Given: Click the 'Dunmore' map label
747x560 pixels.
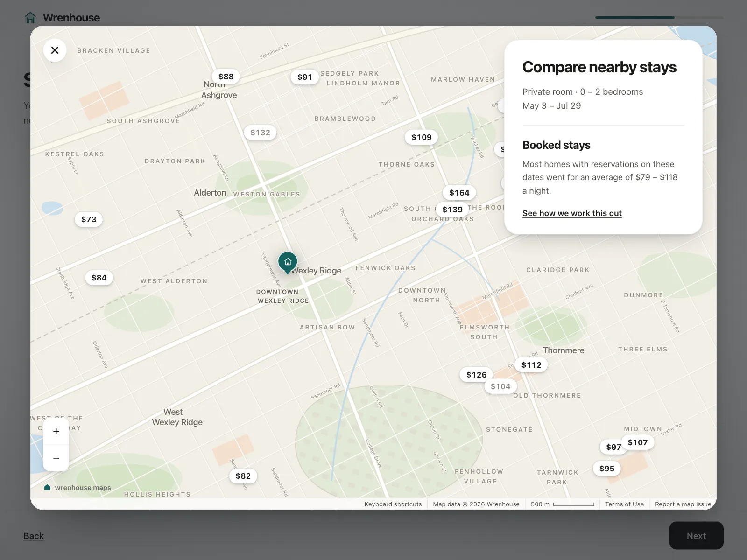Looking at the screenshot, I should tap(643, 295).
